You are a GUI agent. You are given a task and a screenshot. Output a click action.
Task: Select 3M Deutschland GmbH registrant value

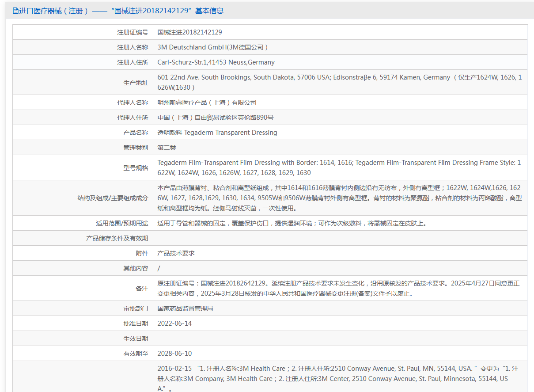coord(212,47)
